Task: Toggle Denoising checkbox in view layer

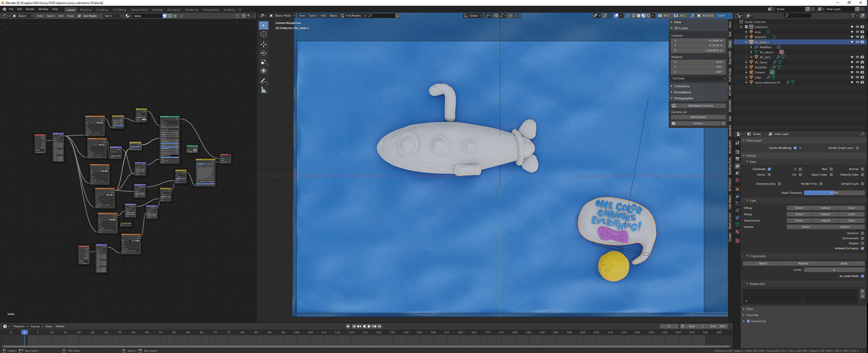Action: pyautogui.click(x=748, y=321)
